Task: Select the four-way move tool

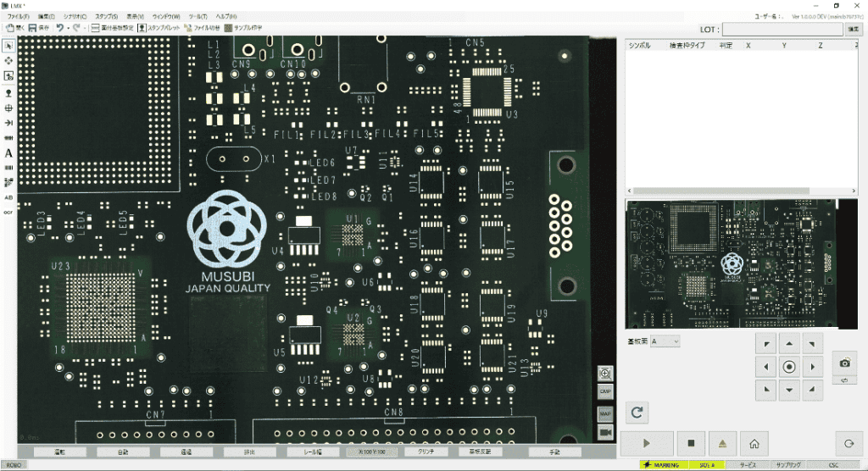Action: (8, 61)
